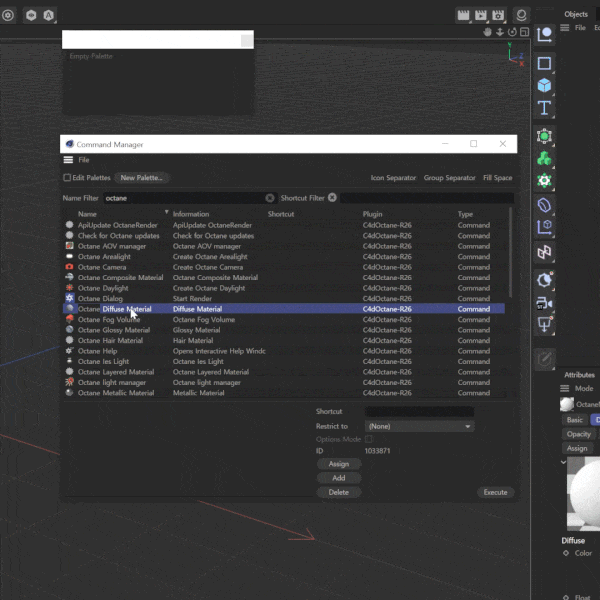Select the Text spline tool icon
This screenshot has height=600, width=600.
click(x=544, y=108)
